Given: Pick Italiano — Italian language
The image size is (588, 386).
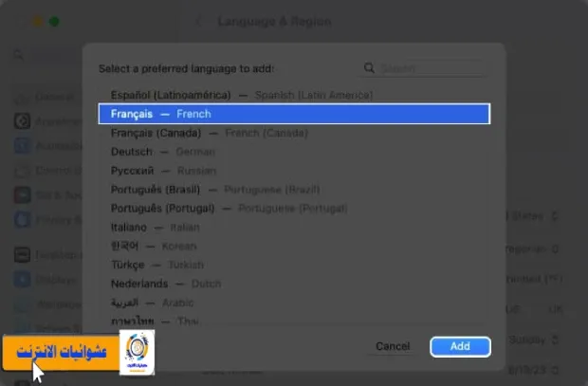Looking at the screenshot, I should 294,228.
